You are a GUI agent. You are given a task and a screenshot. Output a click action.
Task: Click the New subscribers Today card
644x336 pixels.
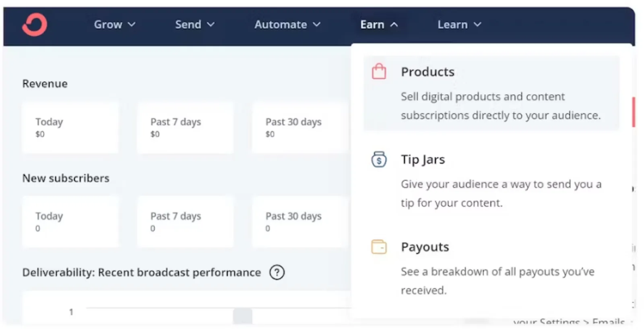coord(70,222)
